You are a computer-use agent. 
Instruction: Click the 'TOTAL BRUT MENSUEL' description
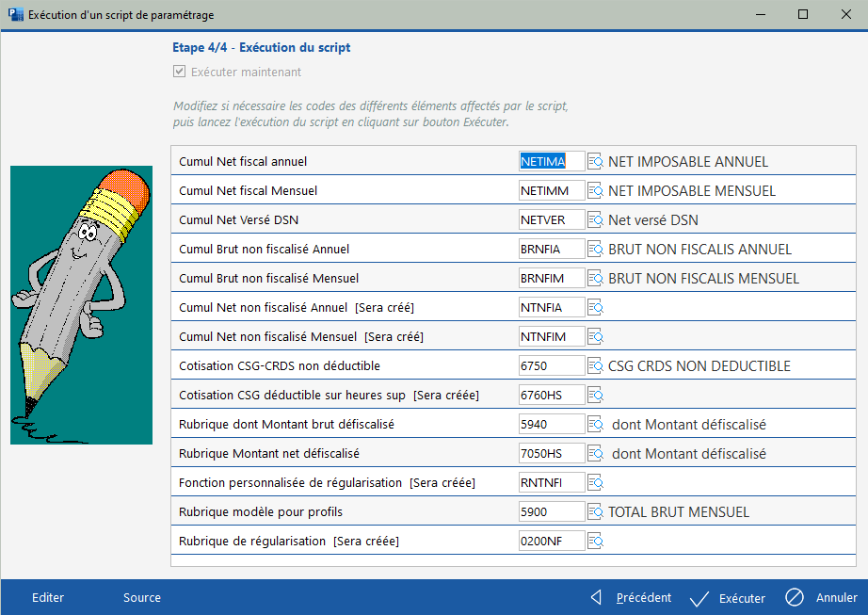pos(679,512)
